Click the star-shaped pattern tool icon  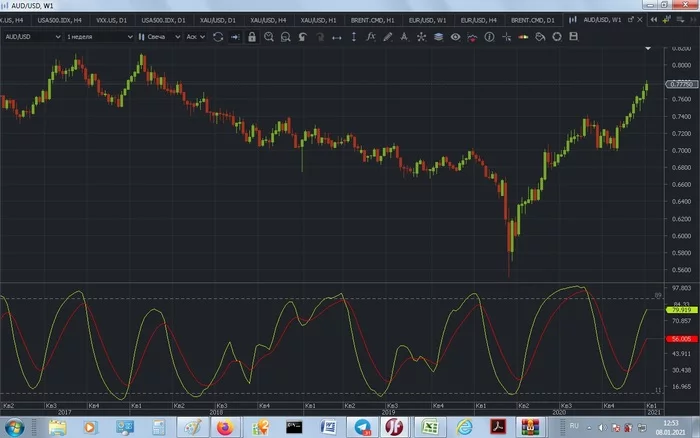pyautogui.click(x=421, y=37)
